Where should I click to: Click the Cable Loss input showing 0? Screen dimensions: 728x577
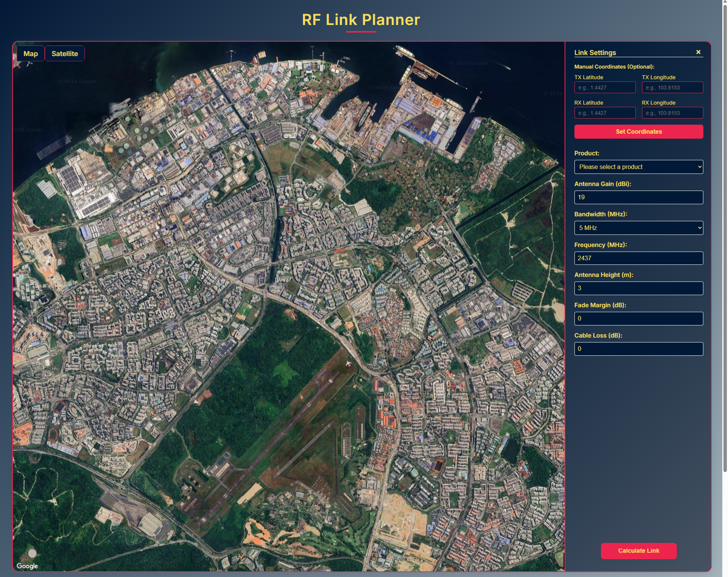click(639, 349)
